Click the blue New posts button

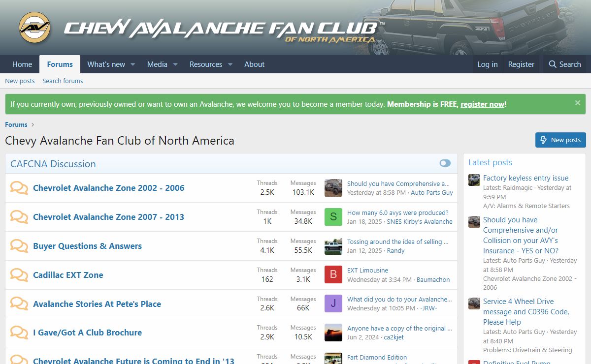point(560,140)
